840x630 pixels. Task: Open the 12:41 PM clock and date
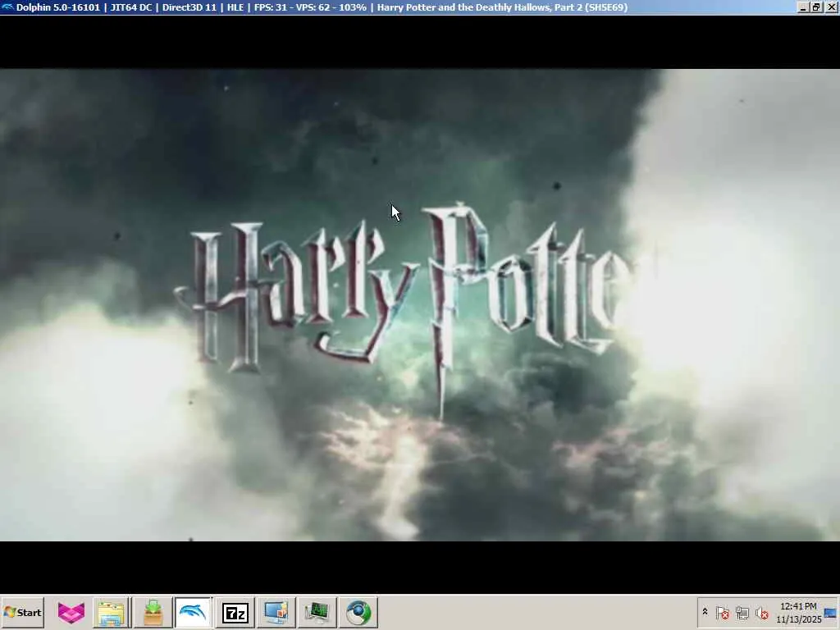pos(798,612)
